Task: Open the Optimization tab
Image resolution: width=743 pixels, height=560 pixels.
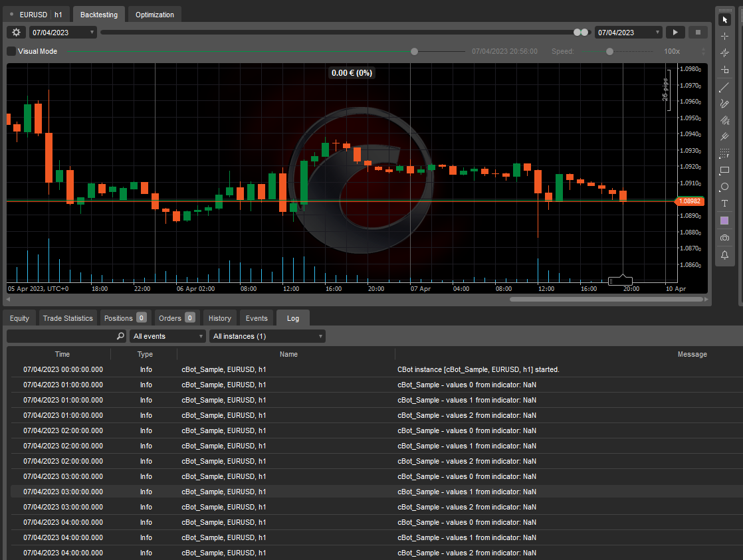Action: [154, 15]
